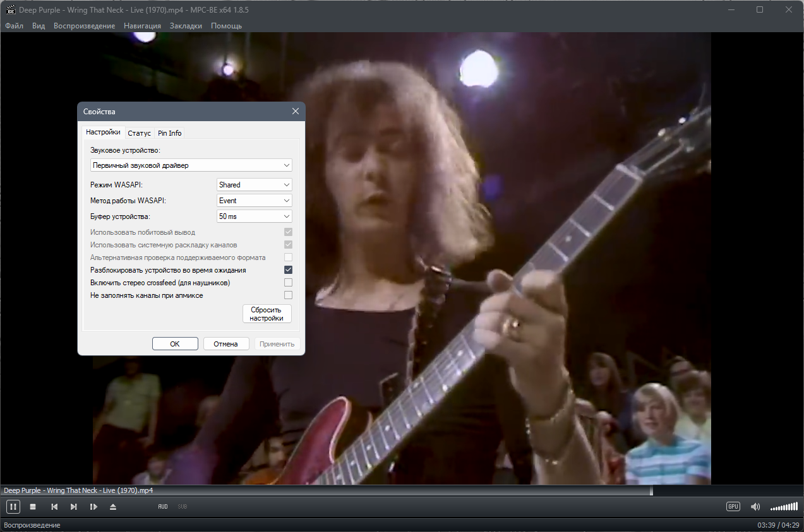This screenshot has height=532, width=804.
Task: Toggle Альтернативная проверка поддерживаемого формата checkbox
Action: click(288, 257)
